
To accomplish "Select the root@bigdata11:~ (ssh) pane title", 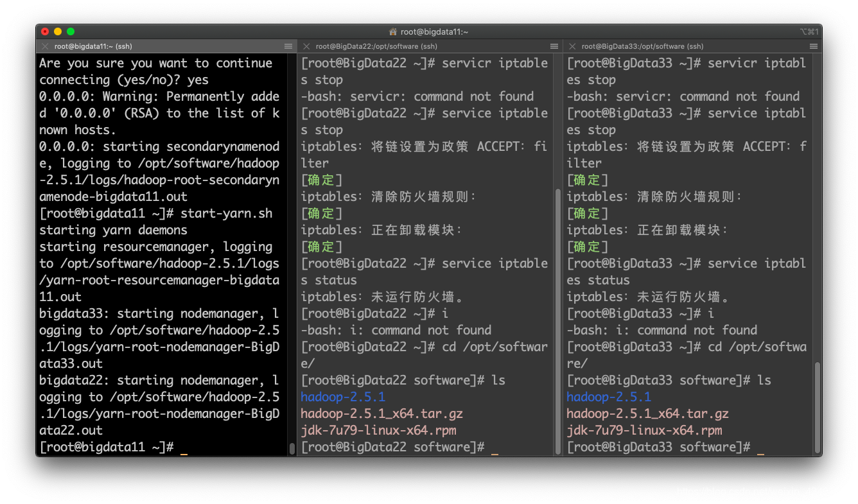I will point(93,46).
